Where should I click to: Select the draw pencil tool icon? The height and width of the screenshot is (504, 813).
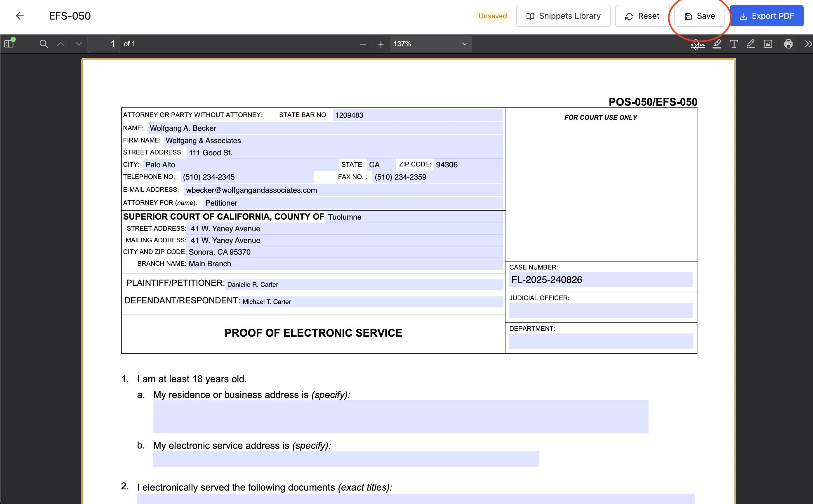click(751, 44)
